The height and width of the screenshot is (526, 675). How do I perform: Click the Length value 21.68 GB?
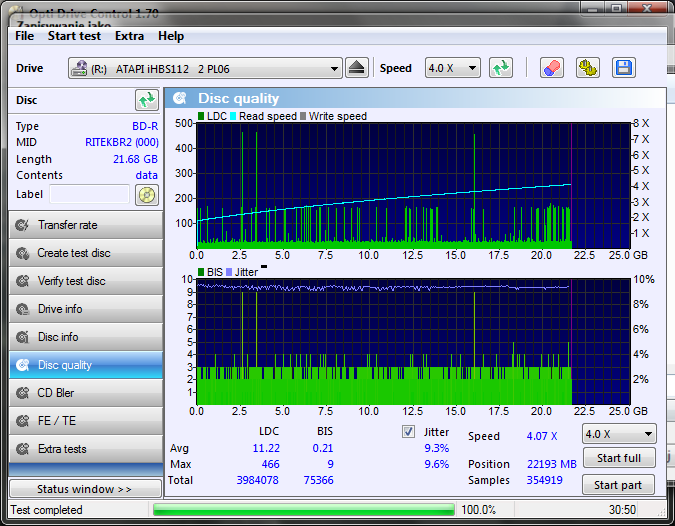135,159
